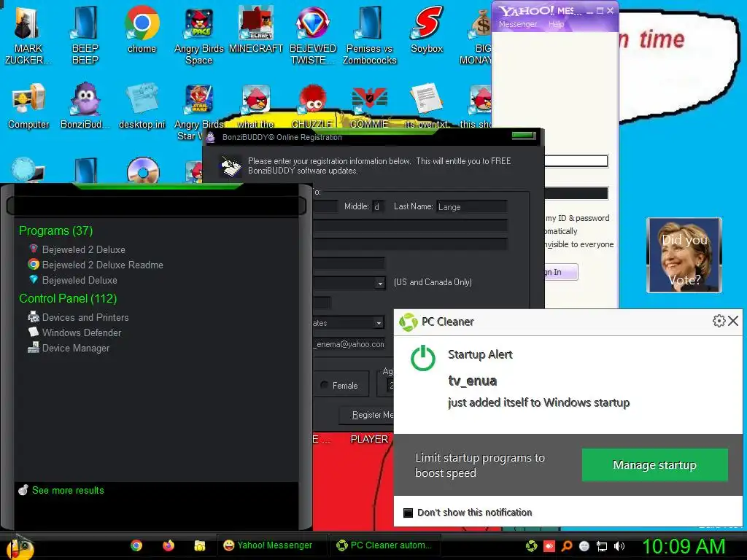Check Don't show this notification
Screen dimensions: 747x560
[x=408, y=513]
